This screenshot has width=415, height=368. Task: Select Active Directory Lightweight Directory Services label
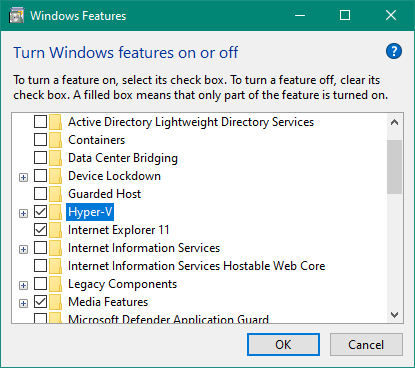(x=191, y=122)
